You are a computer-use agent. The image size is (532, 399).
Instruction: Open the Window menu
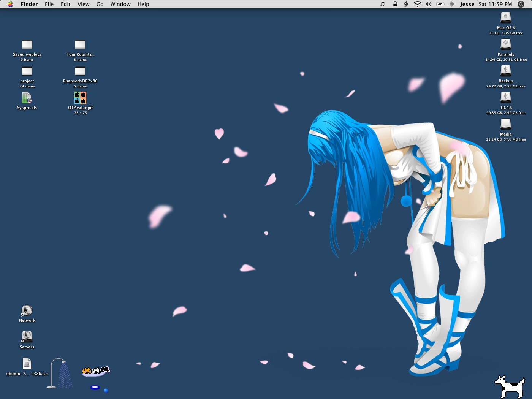tap(120, 4)
